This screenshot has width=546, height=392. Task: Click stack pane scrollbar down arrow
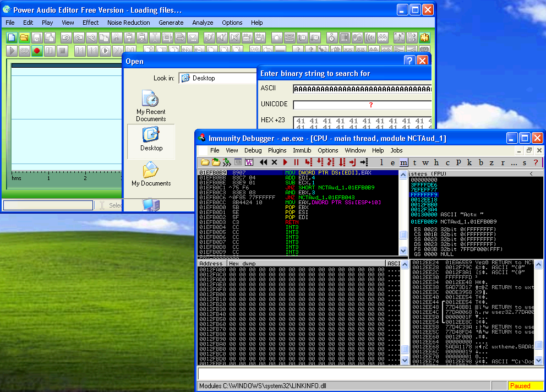(538, 360)
